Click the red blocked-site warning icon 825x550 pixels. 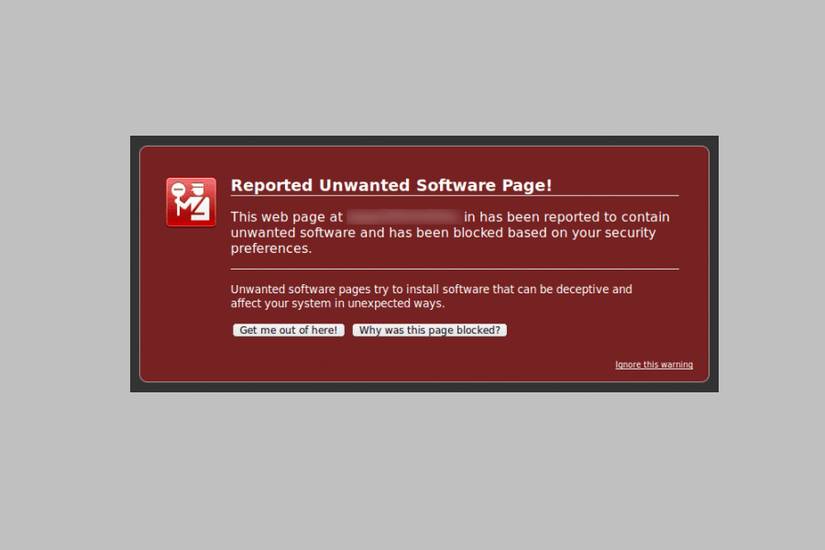(x=191, y=202)
